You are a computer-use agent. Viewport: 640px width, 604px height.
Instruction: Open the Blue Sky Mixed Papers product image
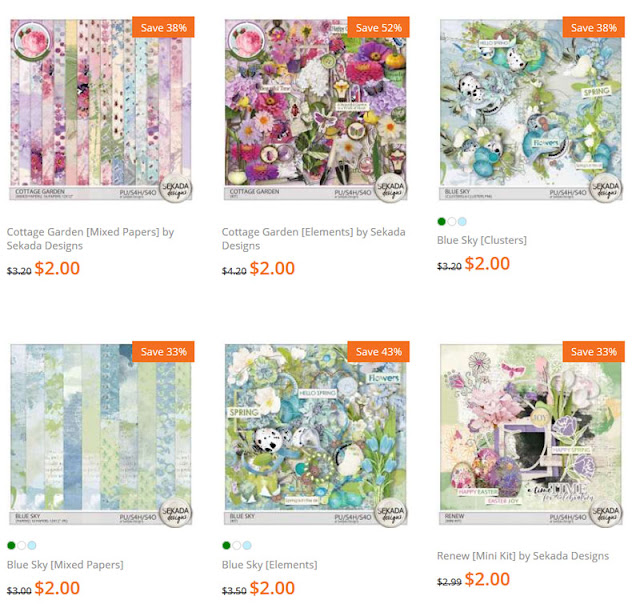[x=100, y=434]
